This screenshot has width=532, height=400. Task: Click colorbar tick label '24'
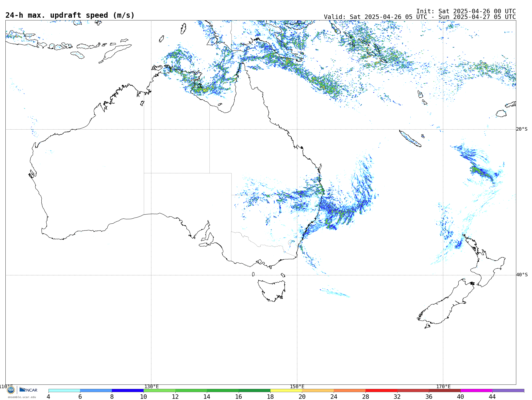click(334, 397)
